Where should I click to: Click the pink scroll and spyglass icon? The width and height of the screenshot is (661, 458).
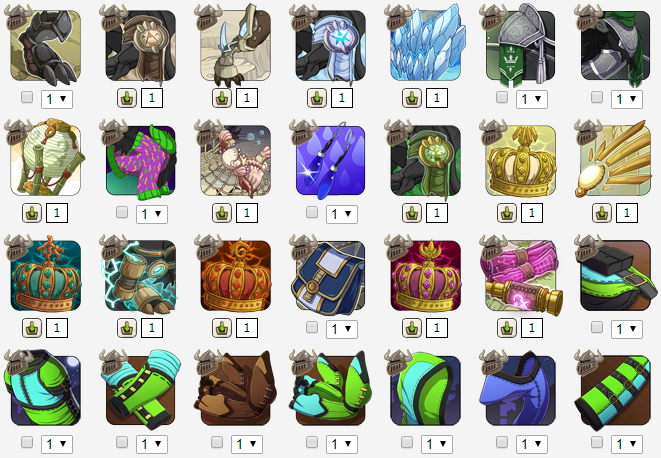(x=521, y=276)
